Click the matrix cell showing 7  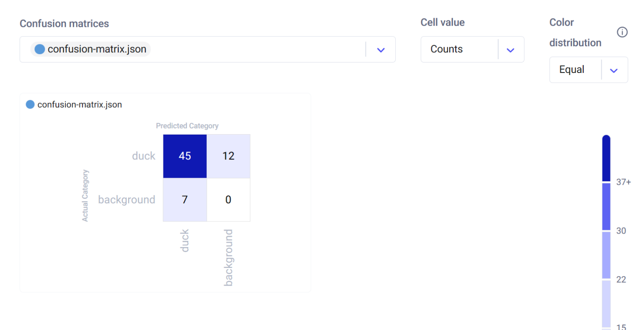tap(185, 200)
